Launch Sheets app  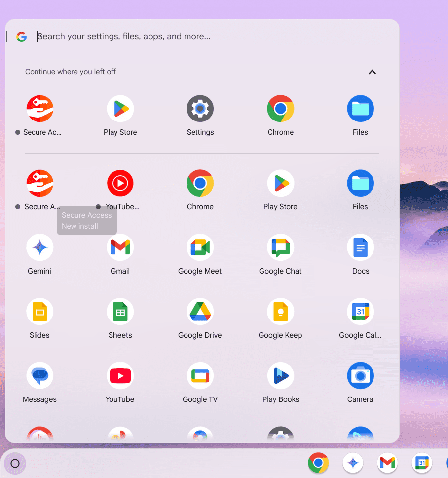pos(120,312)
